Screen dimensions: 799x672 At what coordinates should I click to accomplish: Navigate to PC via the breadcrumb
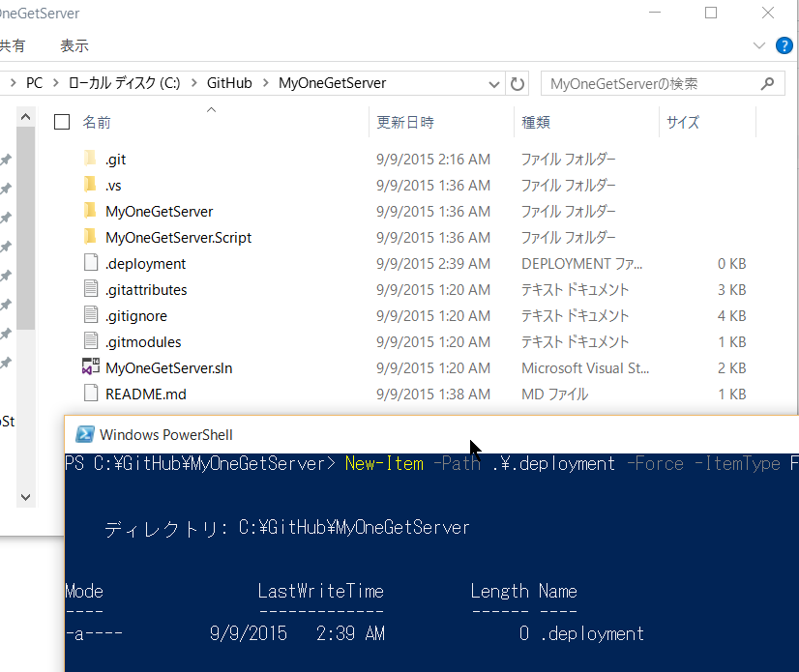pos(34,83)
